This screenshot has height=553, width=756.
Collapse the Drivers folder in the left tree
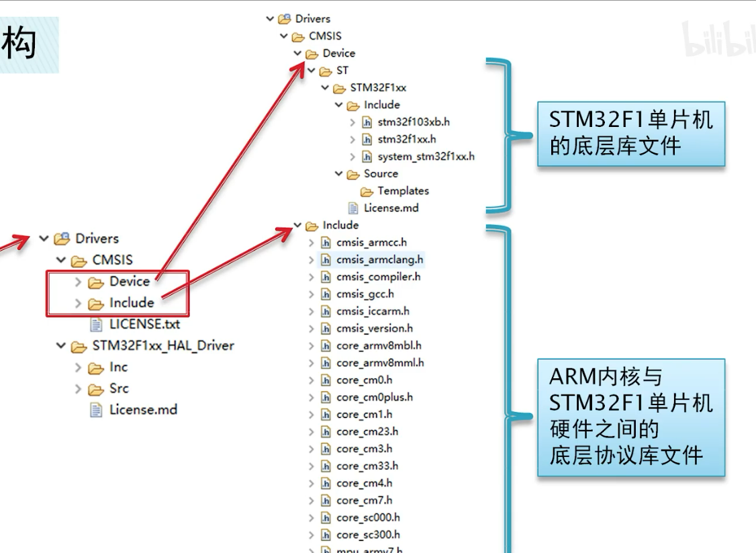coord(44,239)
